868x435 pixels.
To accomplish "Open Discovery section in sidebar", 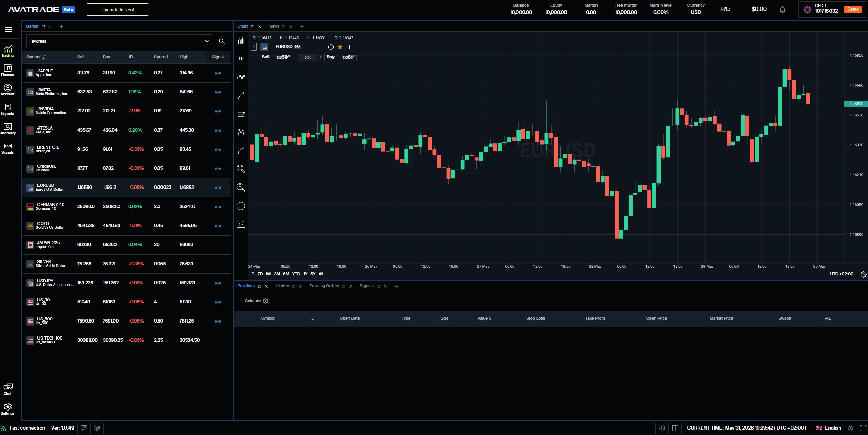I will point(7,129).
